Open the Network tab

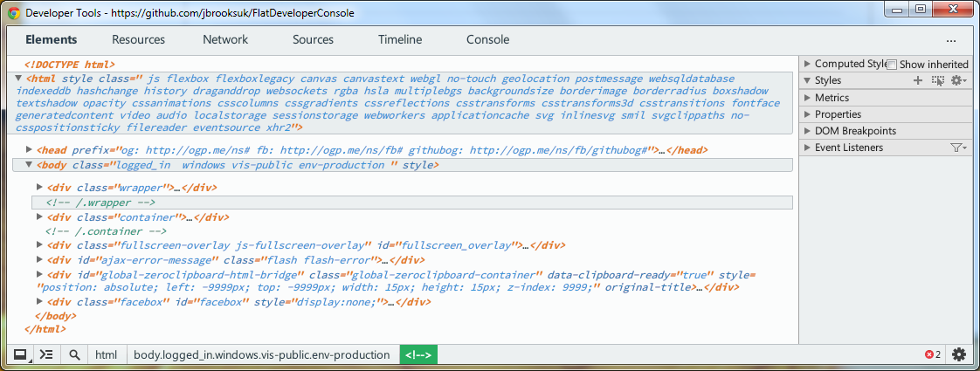tap(225, 40)
